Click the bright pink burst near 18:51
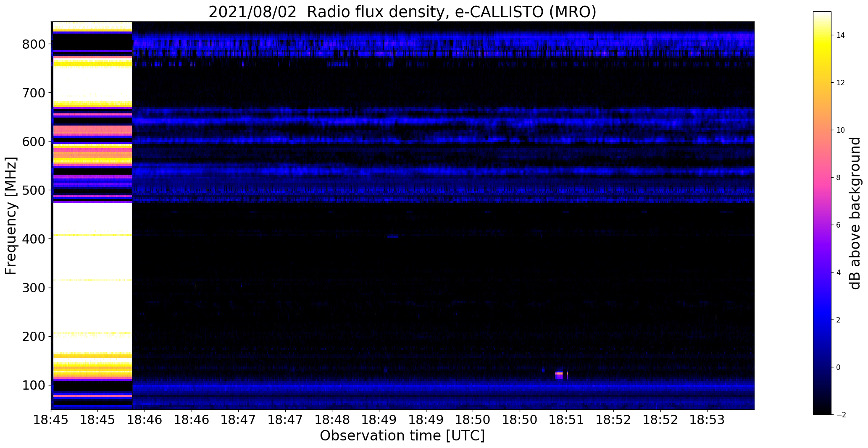The width and height of the screenshot is (868, 448). [x=559, y=375]
